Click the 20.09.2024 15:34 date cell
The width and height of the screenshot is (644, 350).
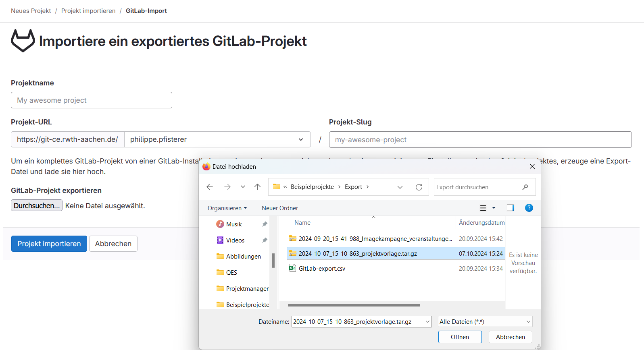481,269
